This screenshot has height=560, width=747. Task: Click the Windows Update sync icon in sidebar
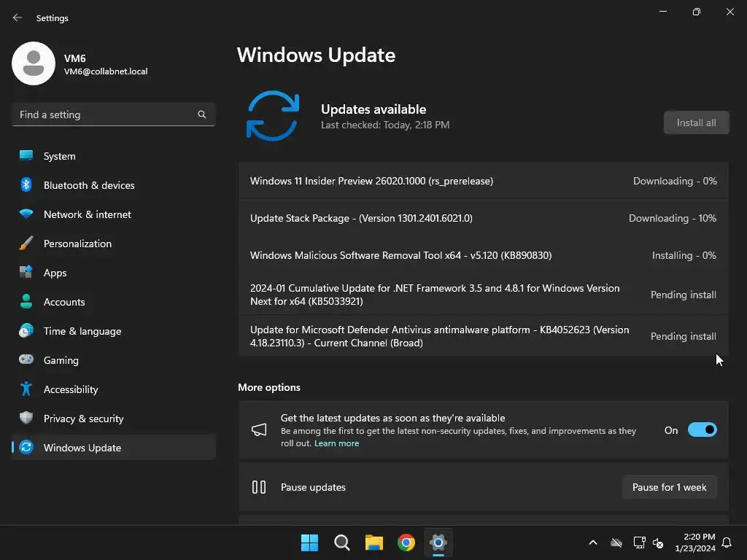coord(26,447)
